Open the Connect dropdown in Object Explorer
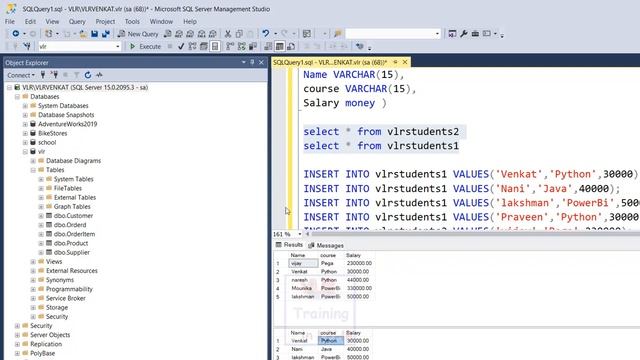640x360 pixels. coord(21,75)
